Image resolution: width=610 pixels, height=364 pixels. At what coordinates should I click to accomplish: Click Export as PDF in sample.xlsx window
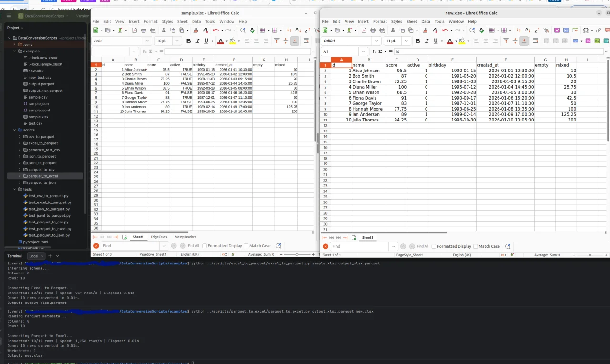[x=134, y=30]
